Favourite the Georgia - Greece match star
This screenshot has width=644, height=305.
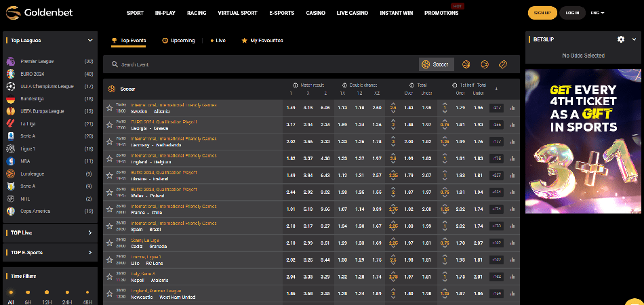pyautogui.click(x=109, y=124)
